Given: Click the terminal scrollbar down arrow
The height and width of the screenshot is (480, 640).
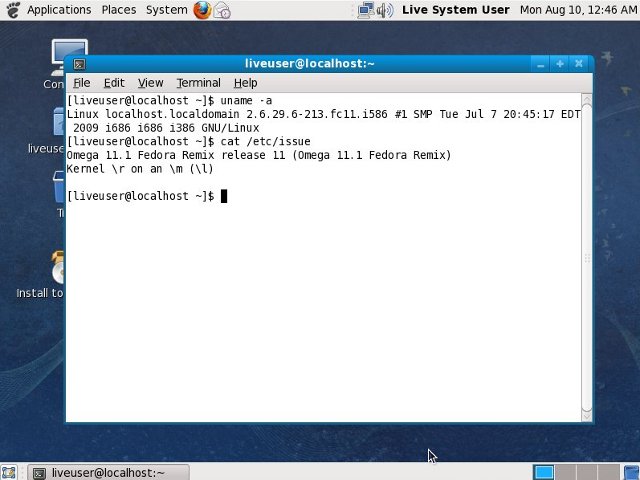Looking at the screenshot, I should [587, 416].
